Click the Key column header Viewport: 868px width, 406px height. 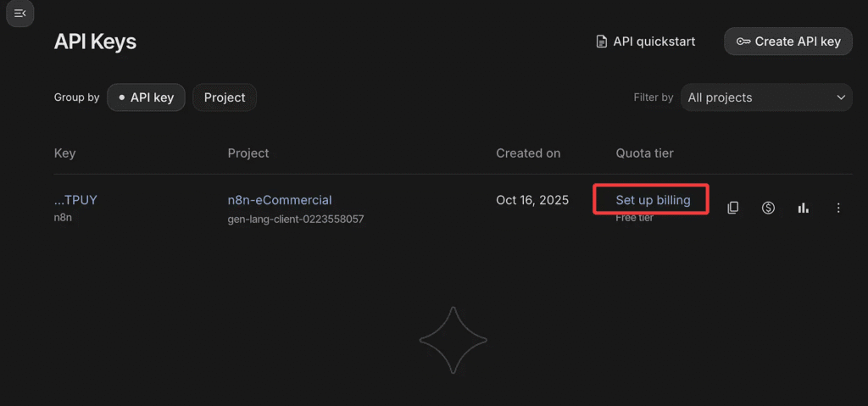point(64,153)
